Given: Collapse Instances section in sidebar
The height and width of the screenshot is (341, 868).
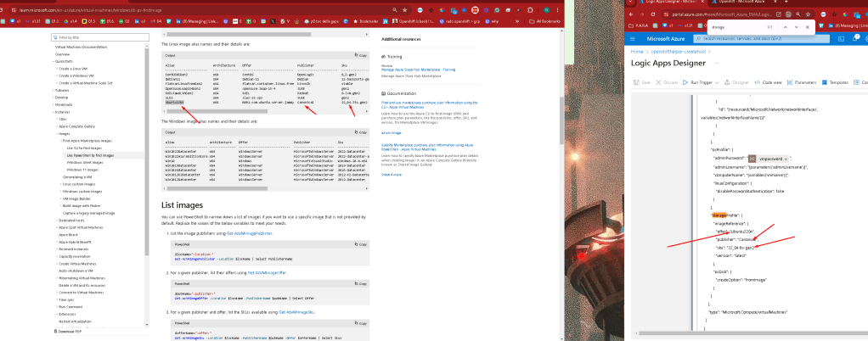Looking at the screenshot, I should point(63,112).
